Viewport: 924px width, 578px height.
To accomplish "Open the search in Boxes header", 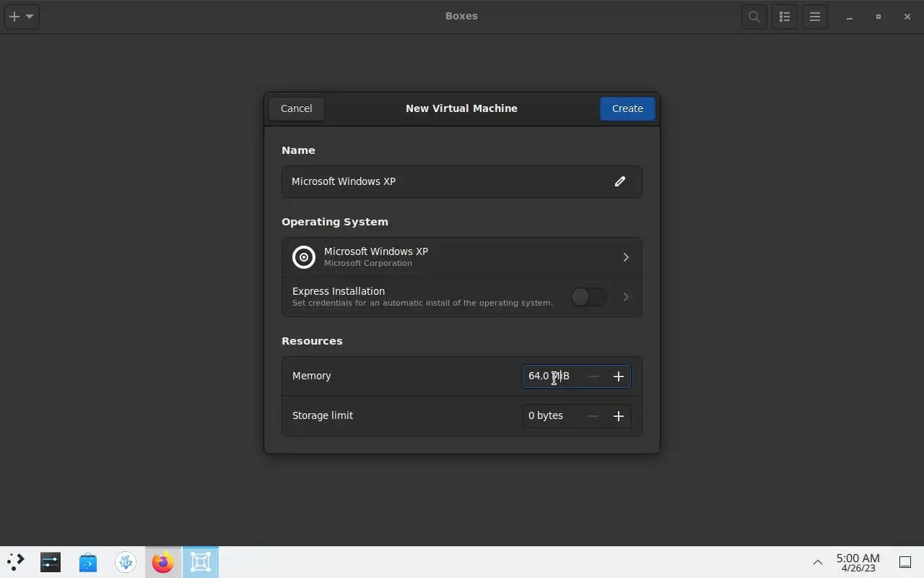I will [x=754, y=17].
